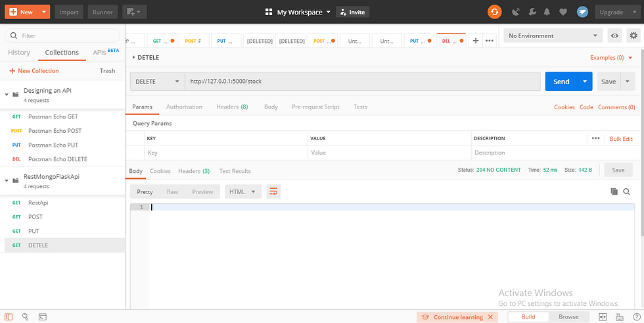Open the notifications bell icon

[547, 12]
